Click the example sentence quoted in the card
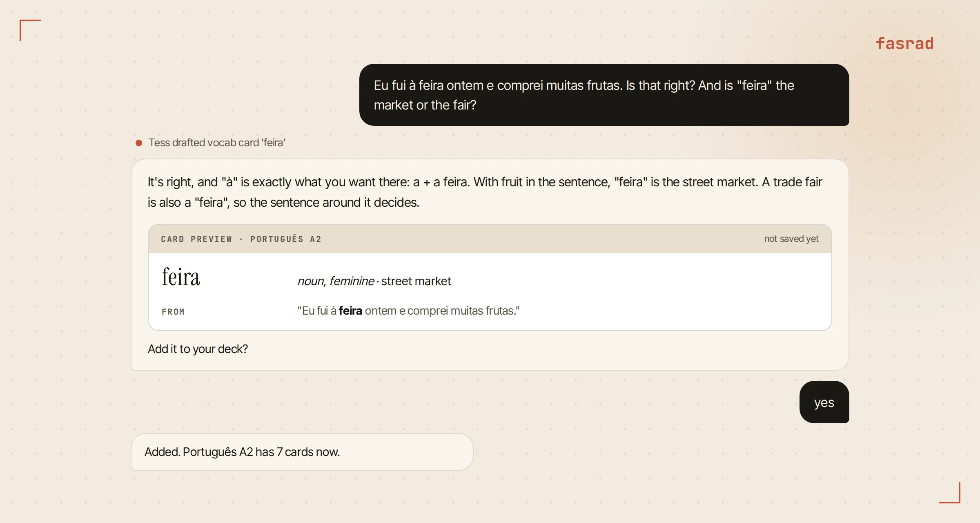The height and width of the screenshot is (523, 980). (408, 311)
